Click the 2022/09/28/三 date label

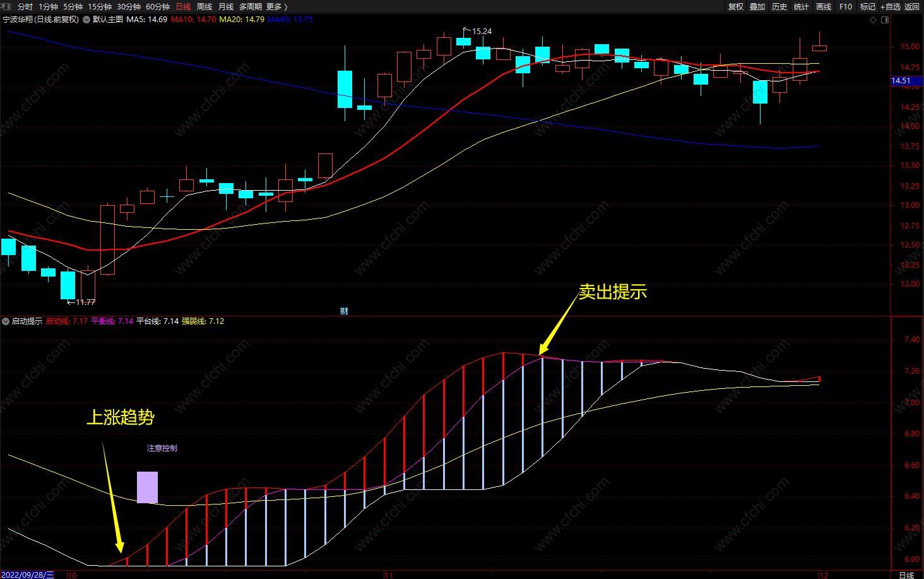point(28,575)
